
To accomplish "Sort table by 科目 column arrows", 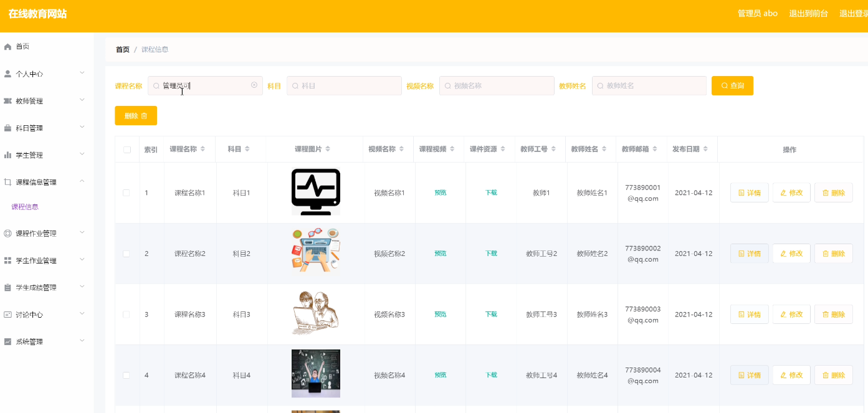I will pos(247,150).
